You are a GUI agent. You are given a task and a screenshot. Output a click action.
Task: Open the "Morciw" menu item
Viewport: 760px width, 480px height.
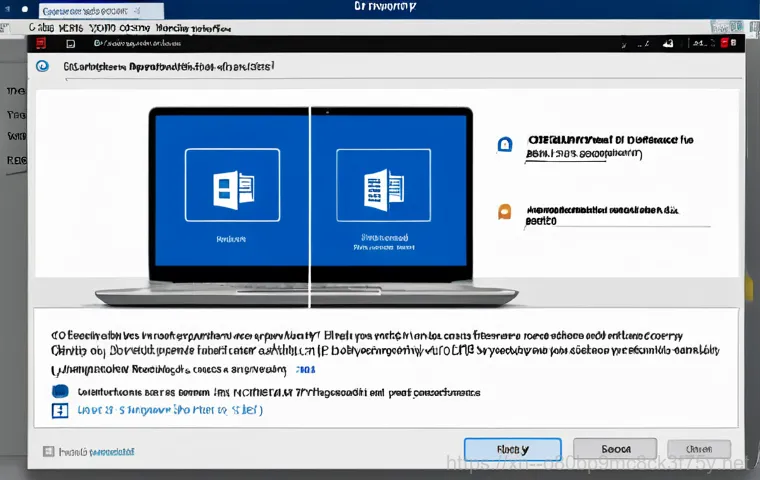[172, 28]
